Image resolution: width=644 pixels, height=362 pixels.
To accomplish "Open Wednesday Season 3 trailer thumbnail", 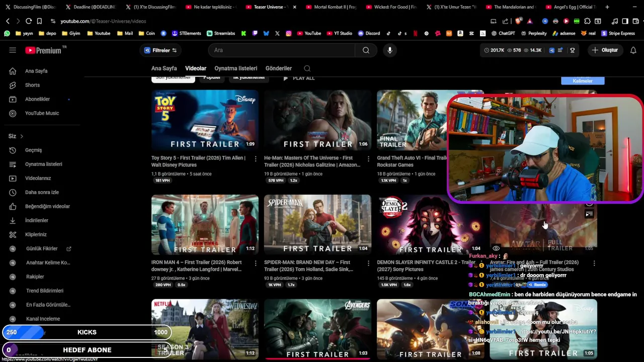I will [x=205, y=329].
